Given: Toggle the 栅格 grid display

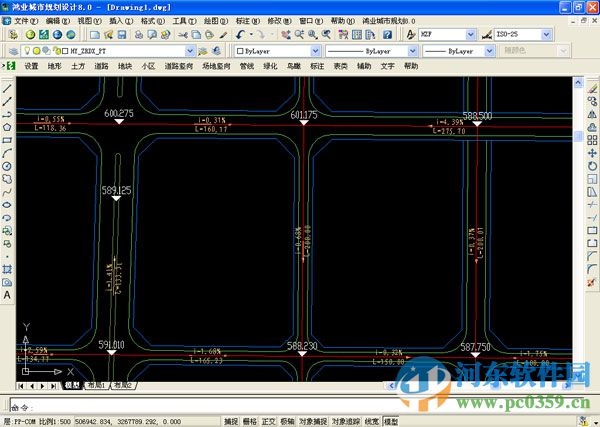Looking at the screenshot, I should tap(250, 421).
